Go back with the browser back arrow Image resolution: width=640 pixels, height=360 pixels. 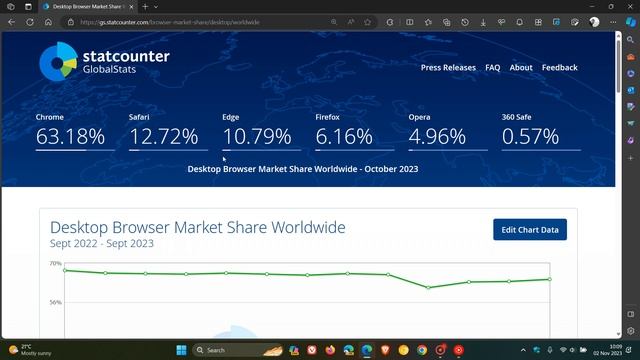pos(11,22)
